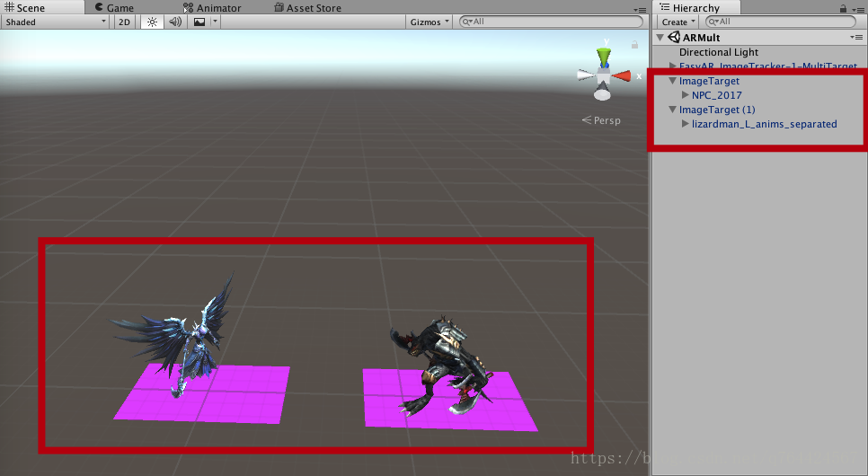Image resolution: width=868 pixels, height=476 pixels.
Task: Toggle the scene gizmo rotation lock
Action: (x=635, y=45)
